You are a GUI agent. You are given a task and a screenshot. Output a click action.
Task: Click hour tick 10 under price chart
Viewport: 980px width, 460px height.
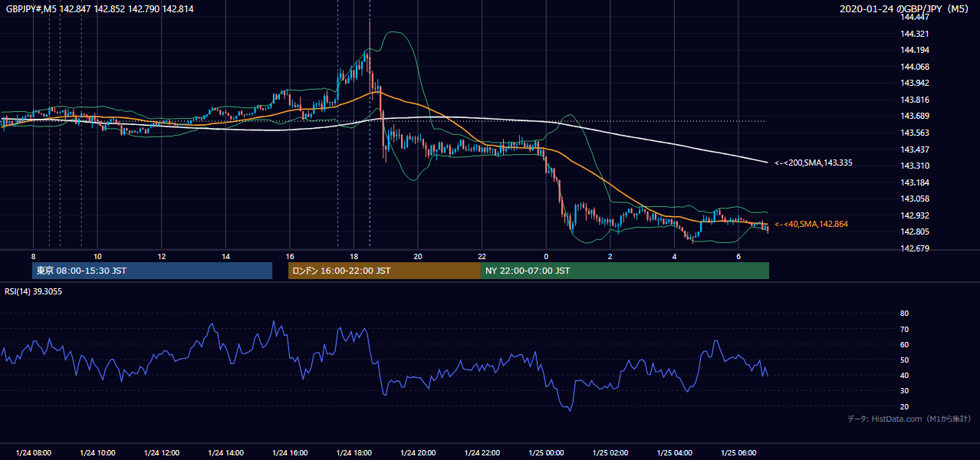(97, 256)
